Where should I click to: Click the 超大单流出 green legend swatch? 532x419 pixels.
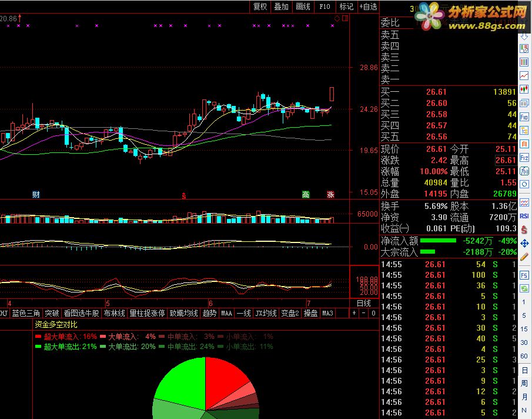click(x=38, y=347)
